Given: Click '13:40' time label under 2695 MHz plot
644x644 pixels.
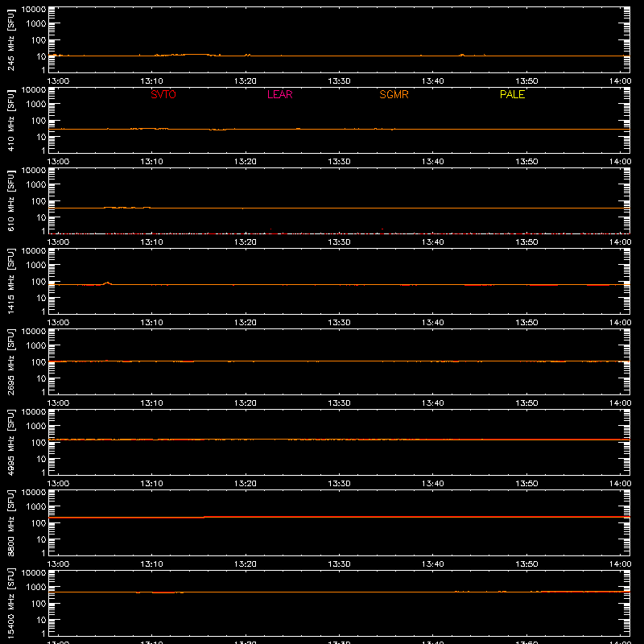Looking at the screenshot, I should click(433, 403).
